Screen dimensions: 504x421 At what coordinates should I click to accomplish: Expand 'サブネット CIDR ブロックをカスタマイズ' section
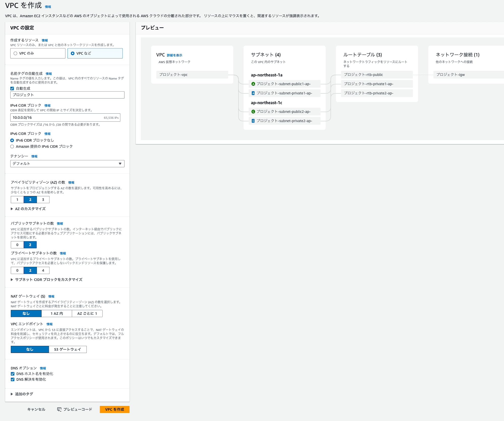point(47,280)
